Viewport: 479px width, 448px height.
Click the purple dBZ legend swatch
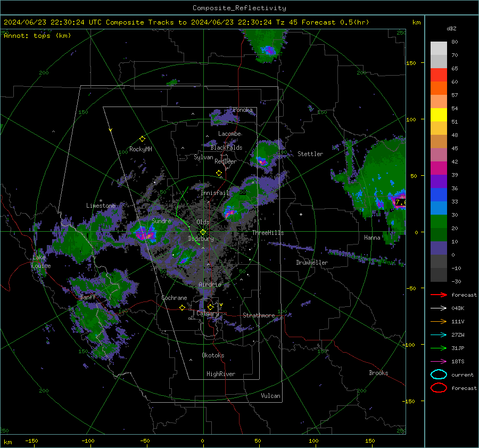[439, 182]
